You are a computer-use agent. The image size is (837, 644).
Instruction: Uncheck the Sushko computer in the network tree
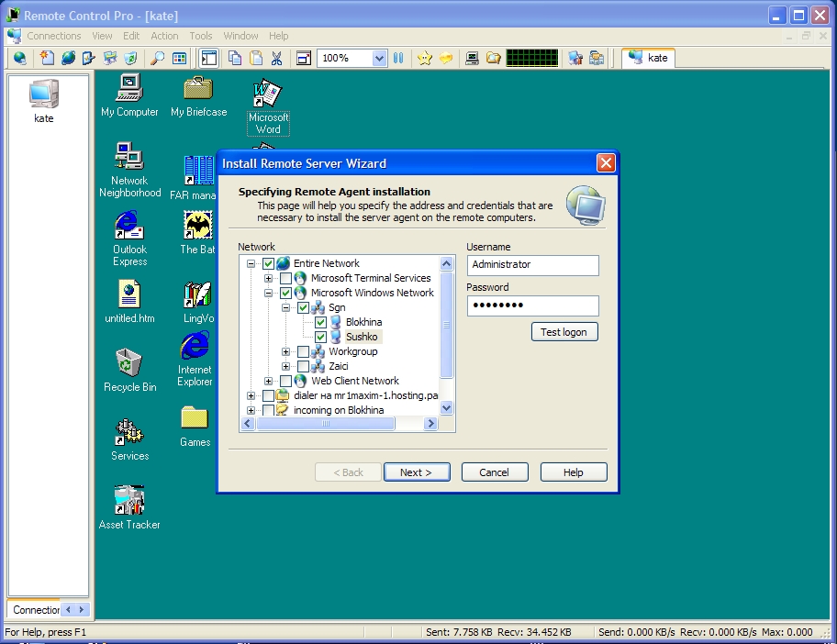pyautogui.click(x=320, y=337)
